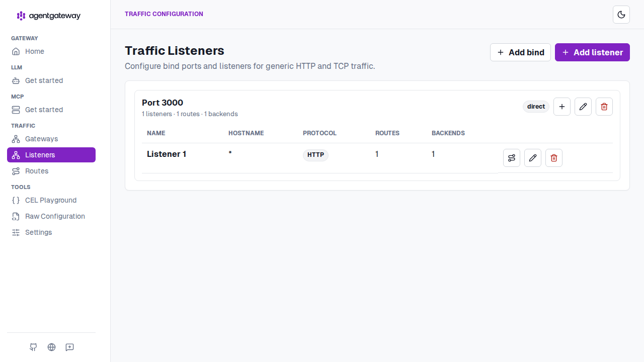Click the purple Add listener button

[592, 52]
